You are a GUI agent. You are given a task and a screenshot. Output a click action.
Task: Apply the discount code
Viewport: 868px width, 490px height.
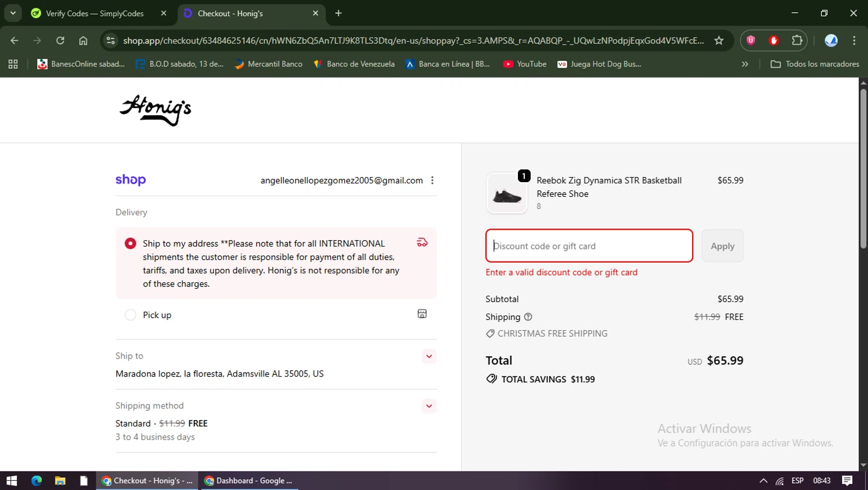tap(722, 246)
